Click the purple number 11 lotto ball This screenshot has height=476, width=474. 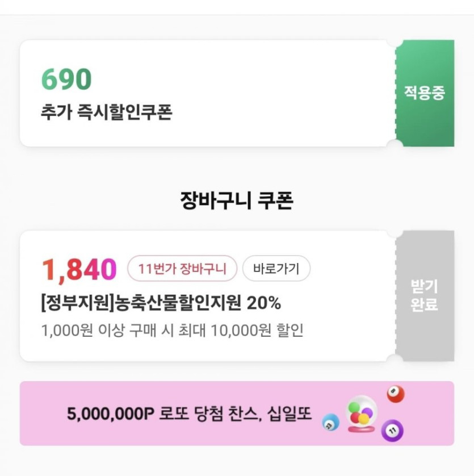pos(391,430)
